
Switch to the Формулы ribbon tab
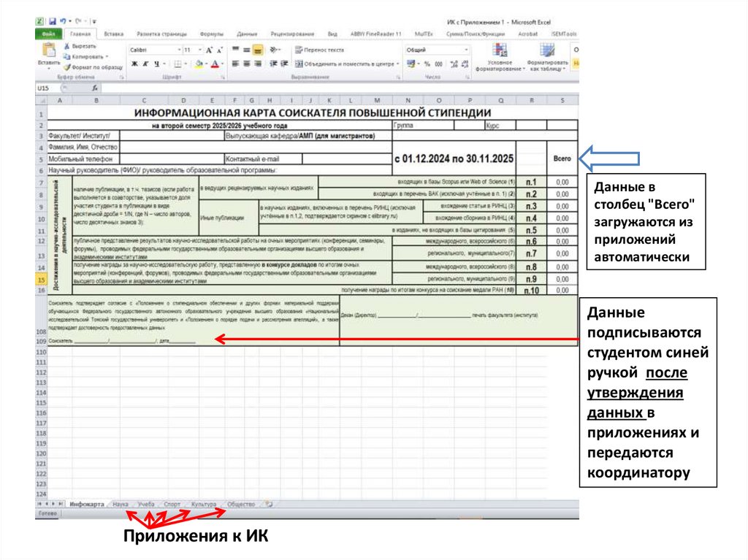[211, 34]
